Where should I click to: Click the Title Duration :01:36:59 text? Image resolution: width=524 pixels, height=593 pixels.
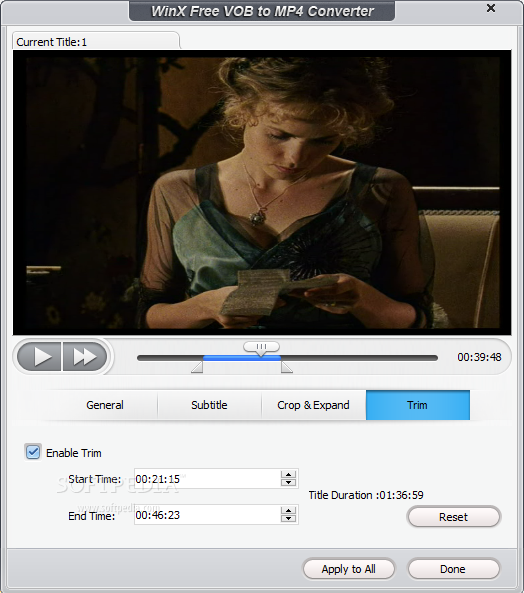point(366,495)
